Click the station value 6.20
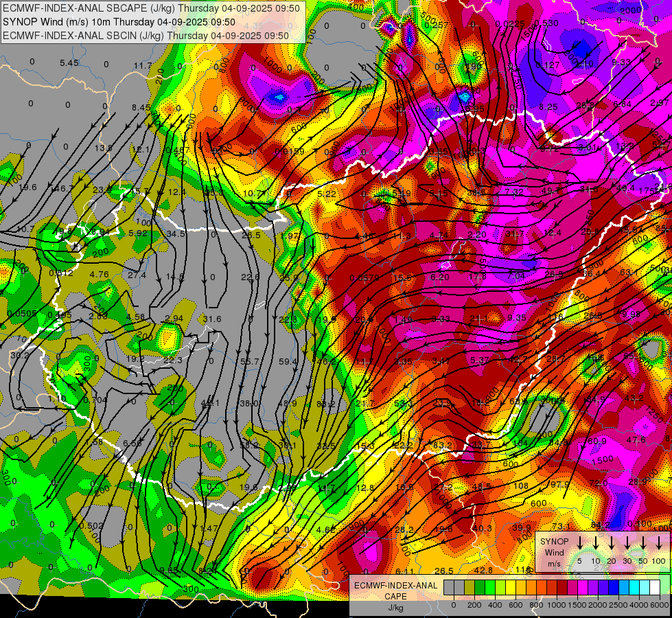This screenshot has height=618, width=672. (440, 277)
